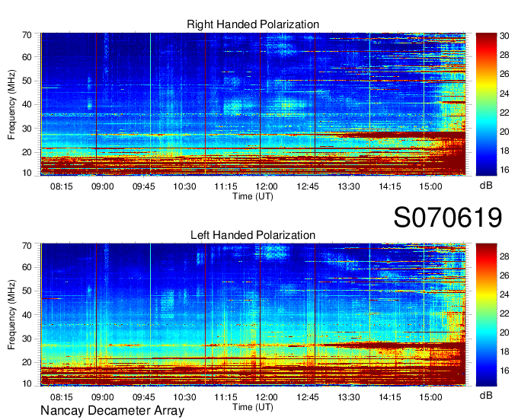Viewport: 518px width, 420px height.
Task: Click the 50 MHz tick of Right Handed plot
Action: coord(27,81)
